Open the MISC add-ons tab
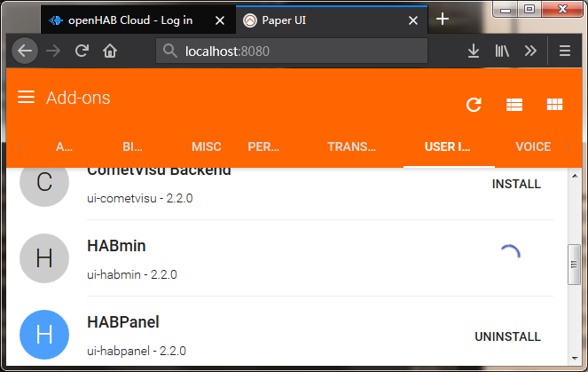Image resolution: width=588 pixels, height=372 pixels. coord(207,146)
